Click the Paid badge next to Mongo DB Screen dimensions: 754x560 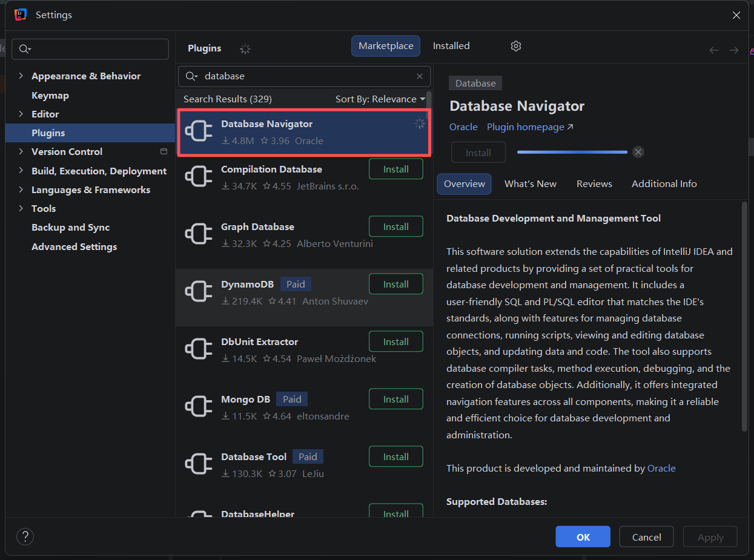[292, 400]
